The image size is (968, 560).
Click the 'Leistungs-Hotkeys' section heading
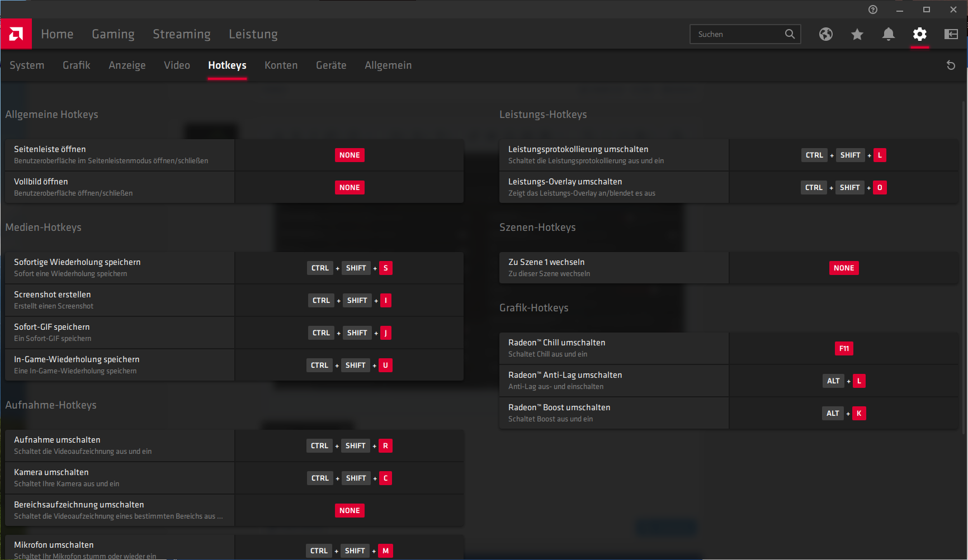pos(543,115)
